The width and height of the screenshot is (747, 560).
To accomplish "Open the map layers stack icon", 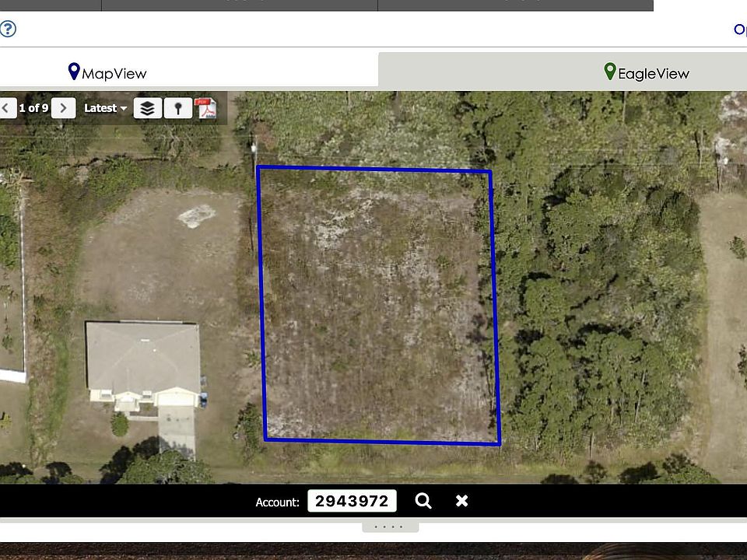I will [x=148, y=108].
